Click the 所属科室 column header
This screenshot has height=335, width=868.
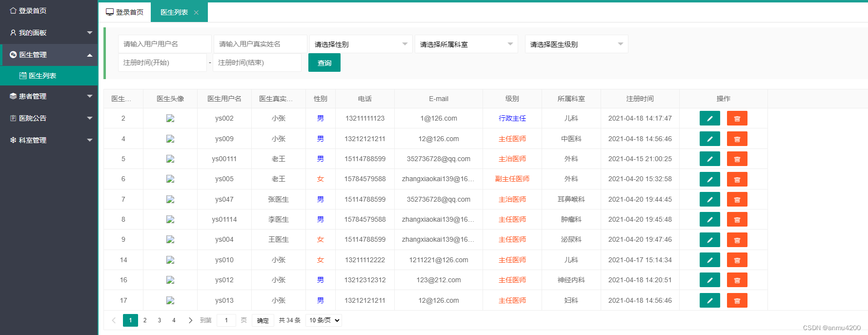[571, 99]
